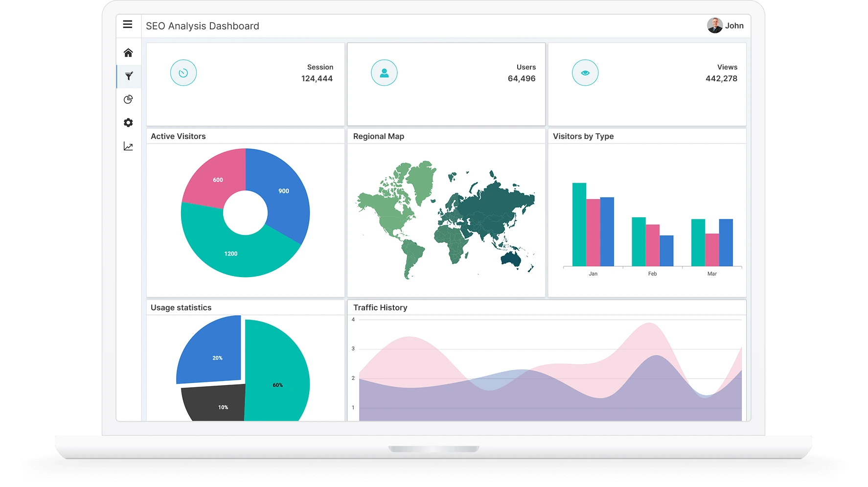Select the Active Visitors panel header

click(178, 136)
